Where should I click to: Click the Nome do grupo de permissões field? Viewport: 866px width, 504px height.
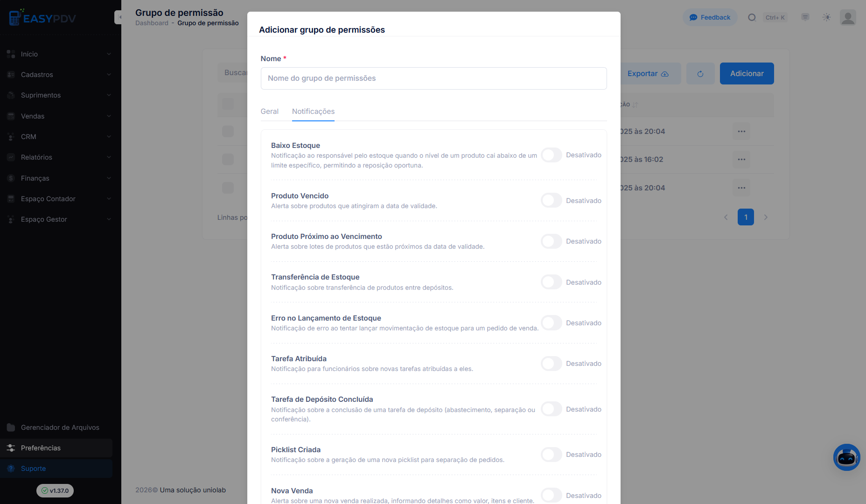pos(434,78)
